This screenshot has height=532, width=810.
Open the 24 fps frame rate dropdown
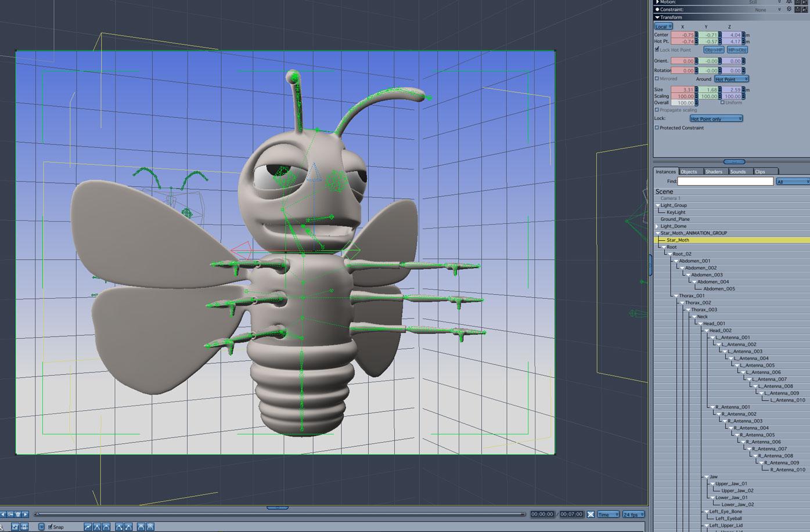(x=633, y=515)
